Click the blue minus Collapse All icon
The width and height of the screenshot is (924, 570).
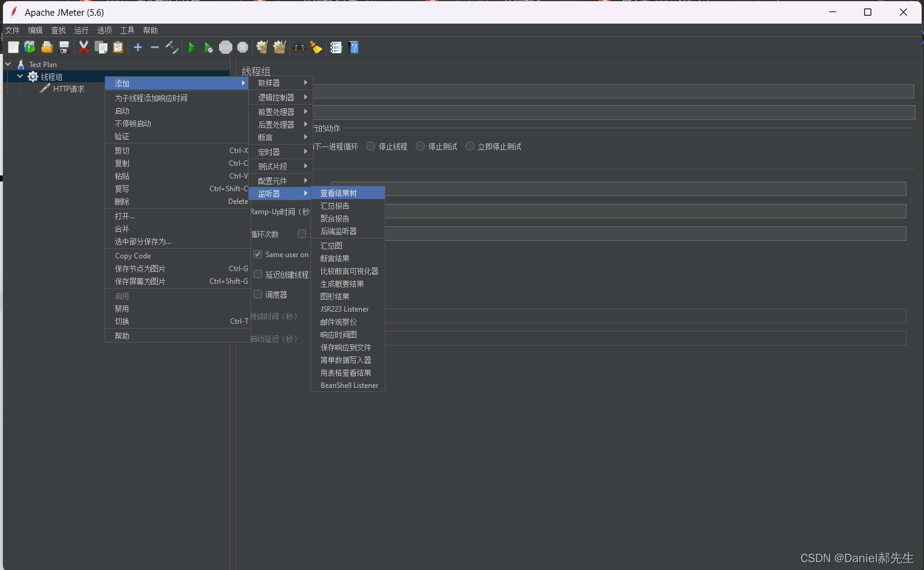pos(155,47)
